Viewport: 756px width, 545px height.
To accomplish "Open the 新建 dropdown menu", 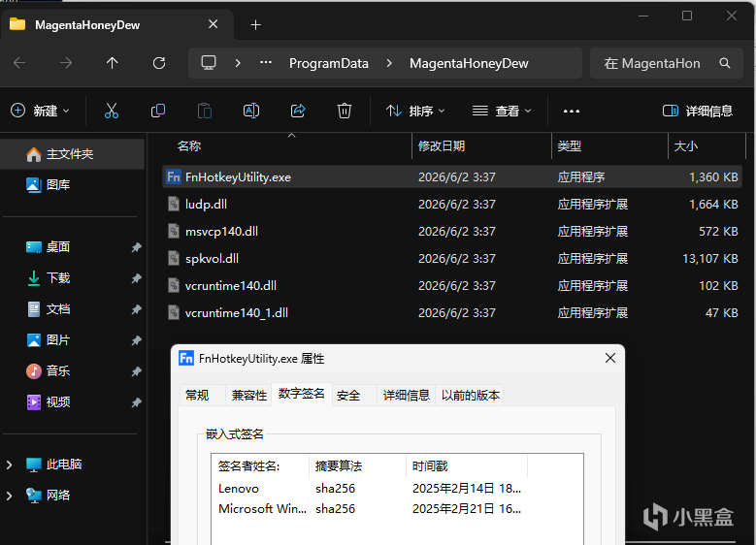I will coord(41,111).
